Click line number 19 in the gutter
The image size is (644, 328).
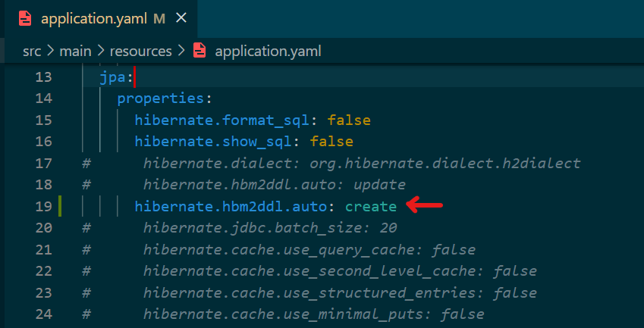44,206
